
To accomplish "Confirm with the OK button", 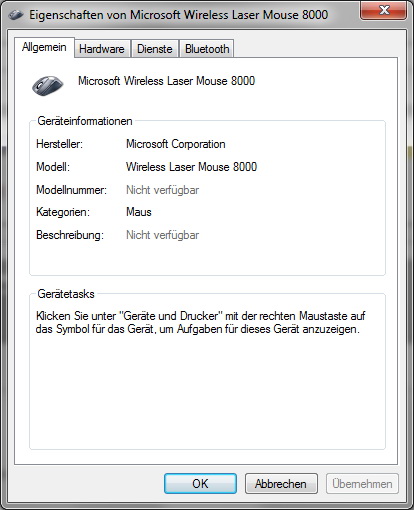I will click(200, 484).
